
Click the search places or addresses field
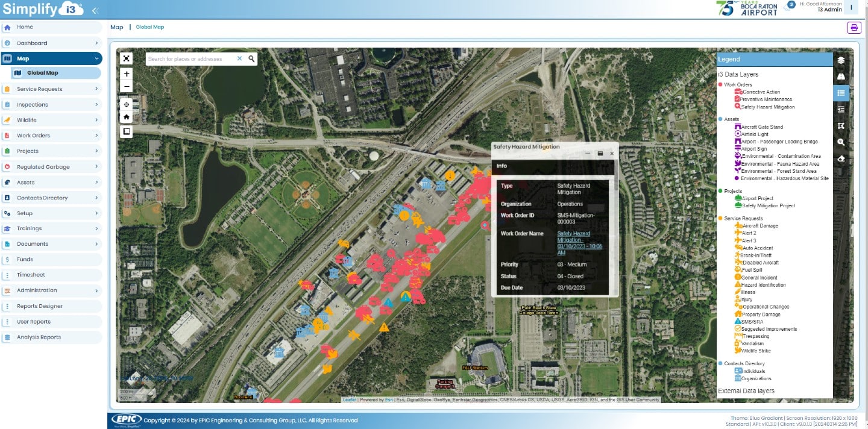click(x=191, y=59)
